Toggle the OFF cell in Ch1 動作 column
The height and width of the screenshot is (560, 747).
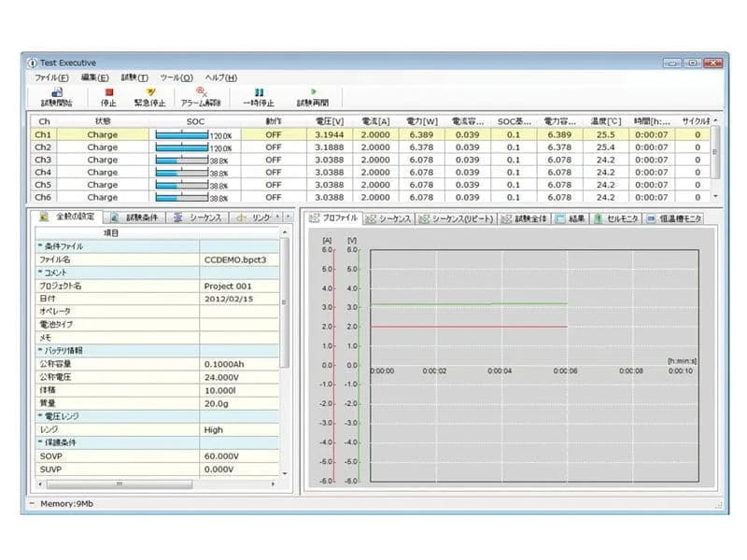pyautogui.click(x=274, y=133)
